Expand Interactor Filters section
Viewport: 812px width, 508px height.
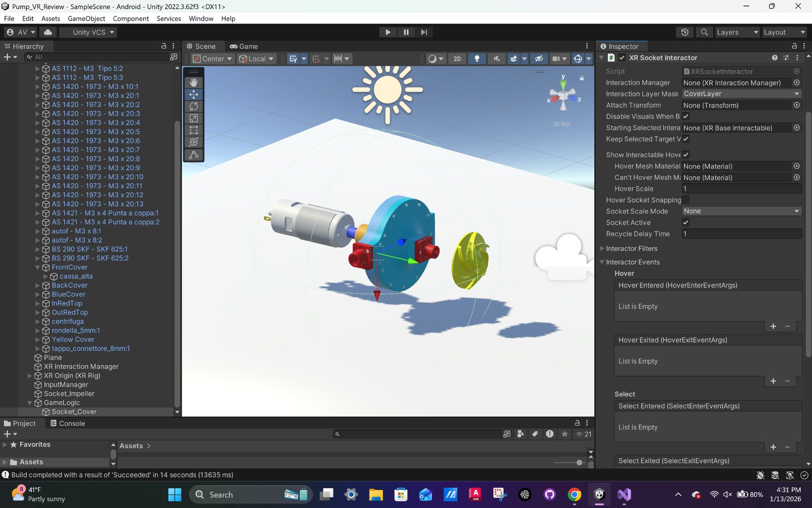point(602,248)
